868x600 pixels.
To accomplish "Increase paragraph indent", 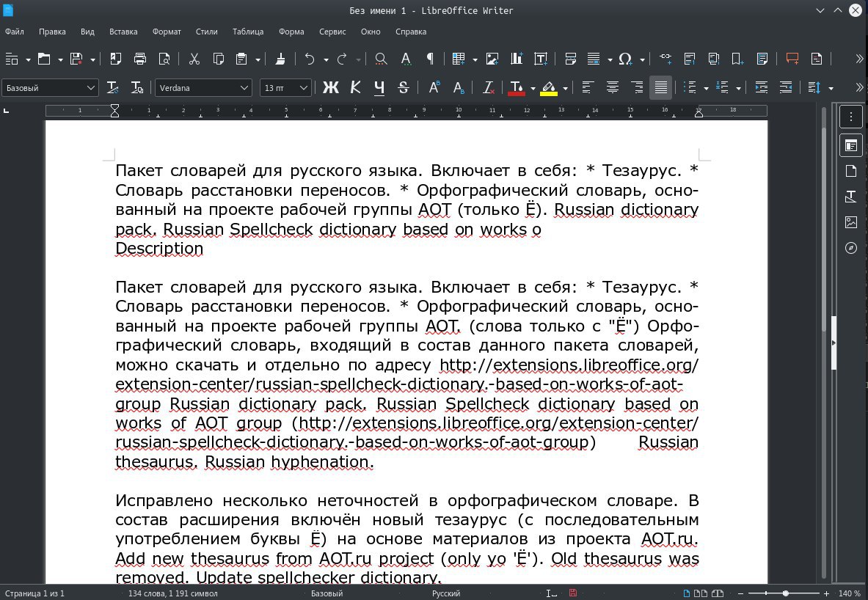I will tap(761, 87).
